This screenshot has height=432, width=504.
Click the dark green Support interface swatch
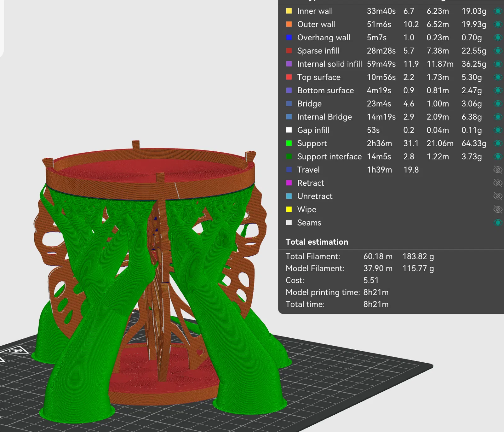click(x=289, y=157)
